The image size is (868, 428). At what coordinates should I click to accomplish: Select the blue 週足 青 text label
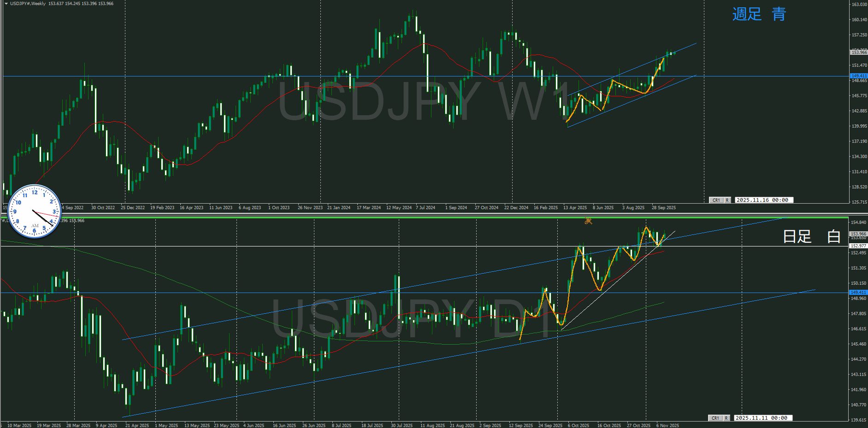tap(759, 14)
